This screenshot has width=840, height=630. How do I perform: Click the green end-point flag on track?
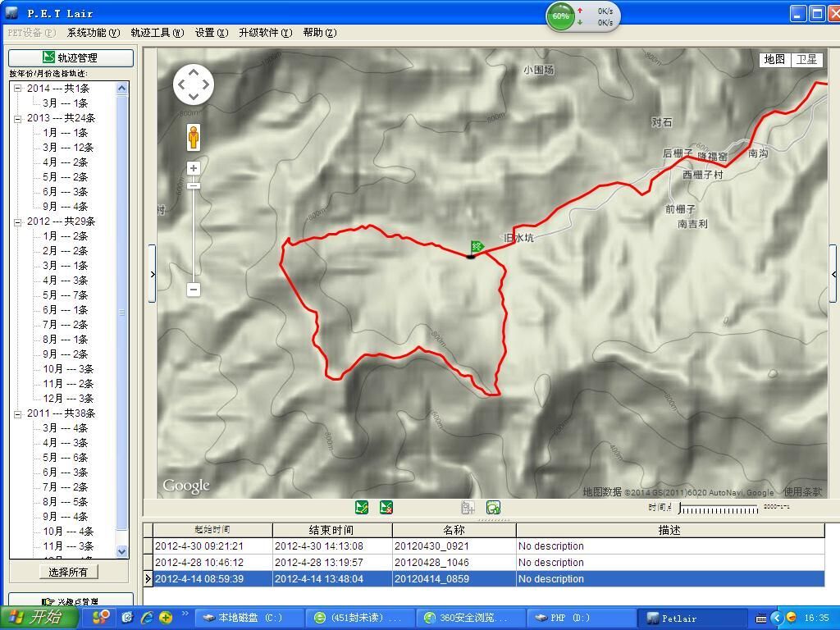click(x=476, y=247)
